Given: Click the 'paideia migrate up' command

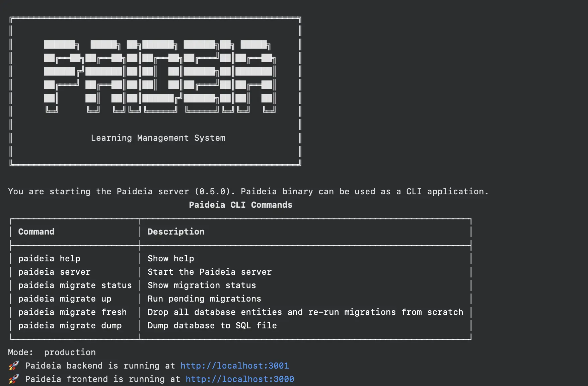Looking at the screenshot, I should point(65,299).
